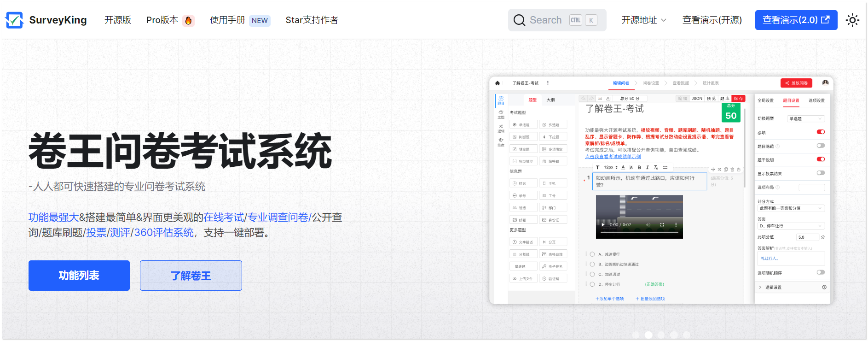Click the undo arrow in editor toolbar
The height and width of the screenshot is (341, 868).
click(584, 99)
